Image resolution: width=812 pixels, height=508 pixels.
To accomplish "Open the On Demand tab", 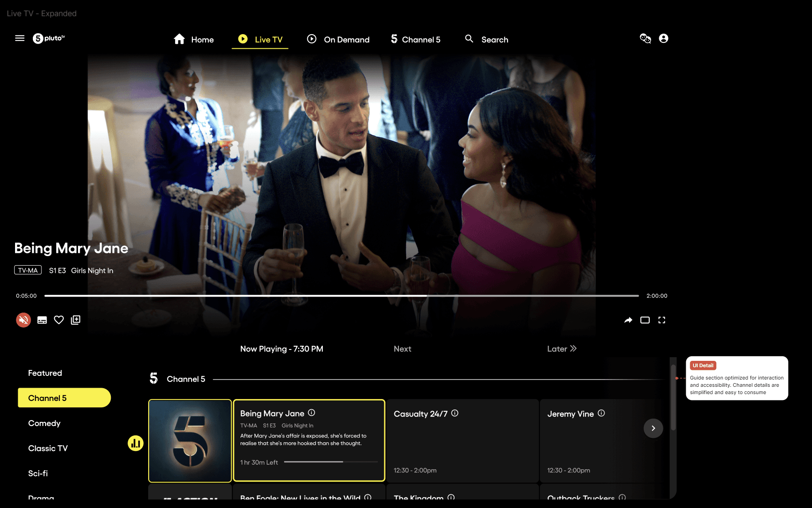I will 338,40.
